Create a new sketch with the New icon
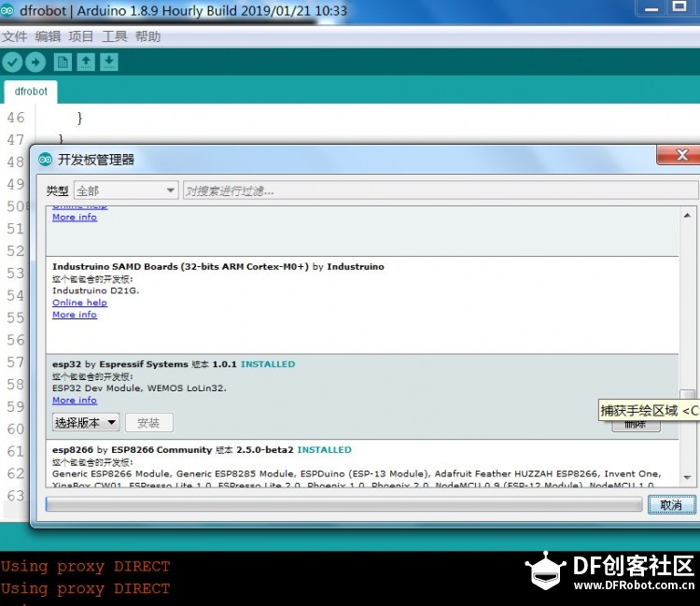Image resolution: width=700 pixels, height=606 pixels. click(63, 62)
